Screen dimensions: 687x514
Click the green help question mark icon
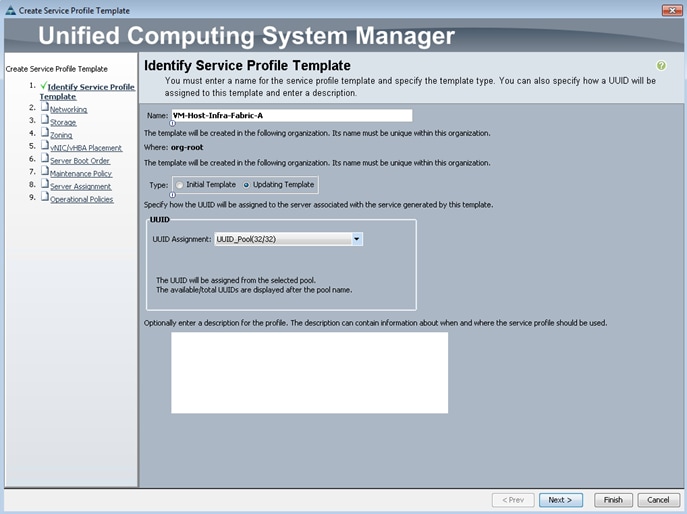pyautogui.click(x=661, y=66)
